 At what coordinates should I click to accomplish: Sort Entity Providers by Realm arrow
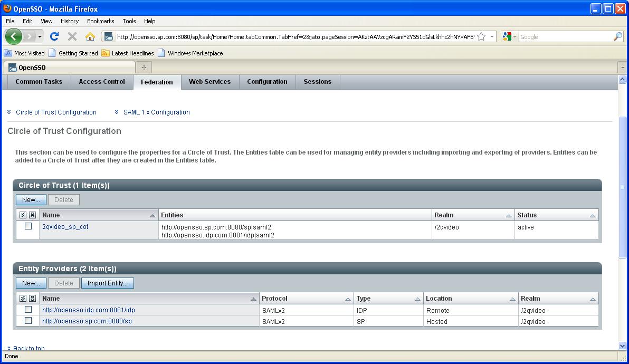[593, 299]
